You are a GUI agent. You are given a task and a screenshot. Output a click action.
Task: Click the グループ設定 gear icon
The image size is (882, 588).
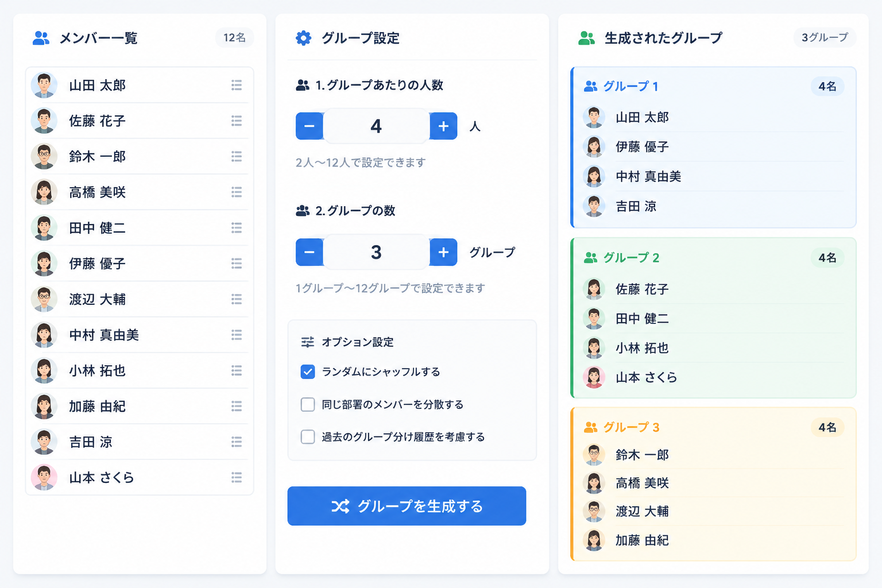click(x=303, y=38)
